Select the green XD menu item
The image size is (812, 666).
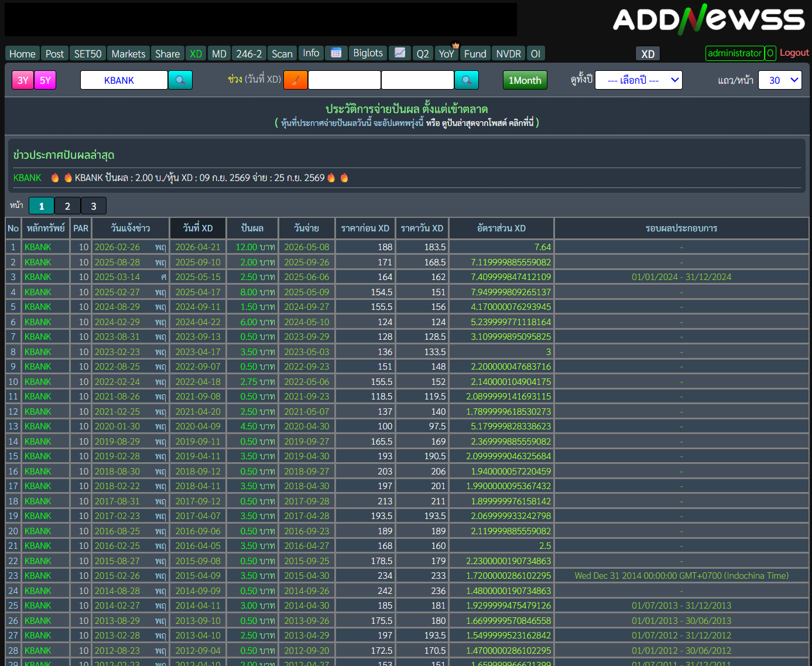196,54
